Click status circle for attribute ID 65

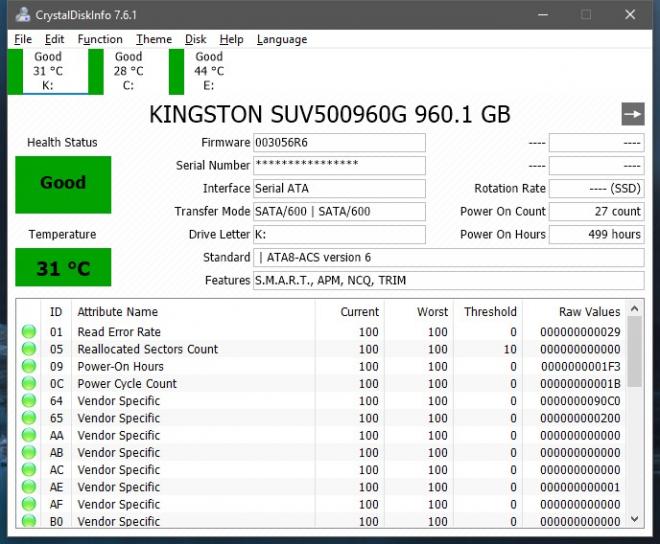pyautogui.click(x=29, y=418)
